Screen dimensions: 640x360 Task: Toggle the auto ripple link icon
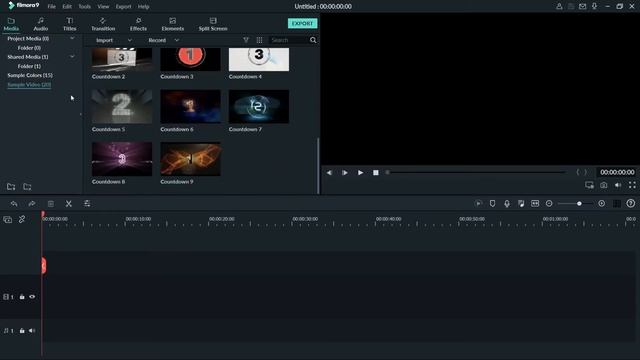click(22, 220)
